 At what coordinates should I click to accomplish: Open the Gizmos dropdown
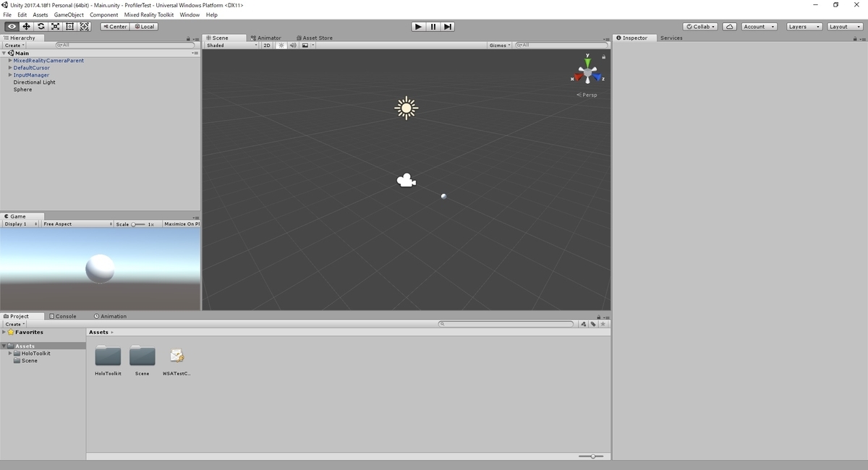[x=500, y=45]
